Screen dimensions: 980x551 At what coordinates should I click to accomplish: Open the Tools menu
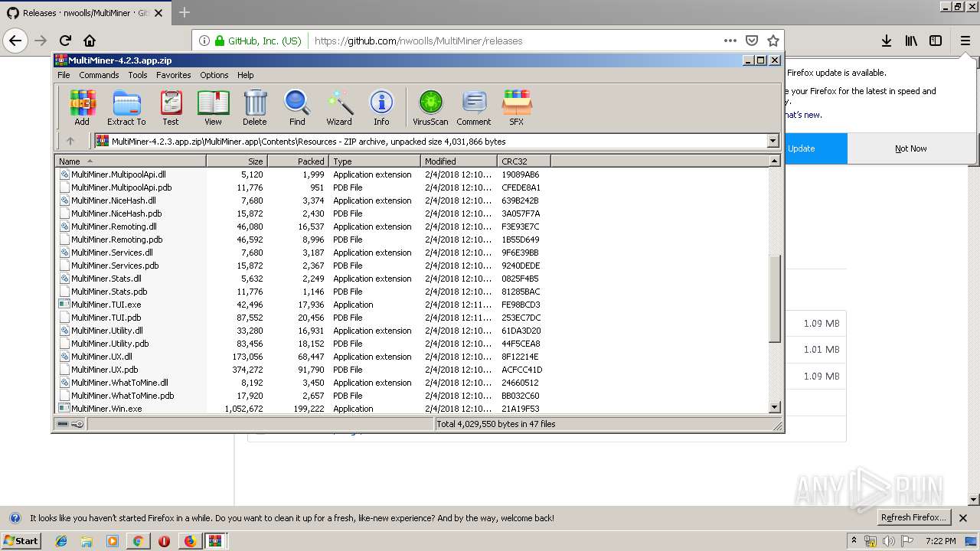[x=138, y=75]
